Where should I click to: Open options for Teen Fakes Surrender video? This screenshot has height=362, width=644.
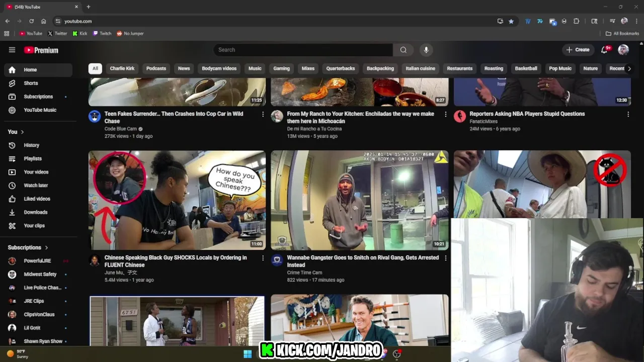(263, 114)
